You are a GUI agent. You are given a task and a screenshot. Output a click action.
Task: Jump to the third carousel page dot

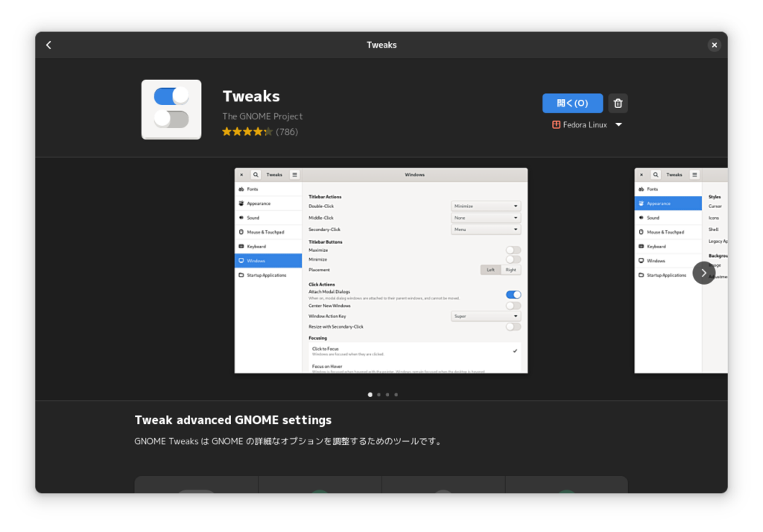(387, 395)
